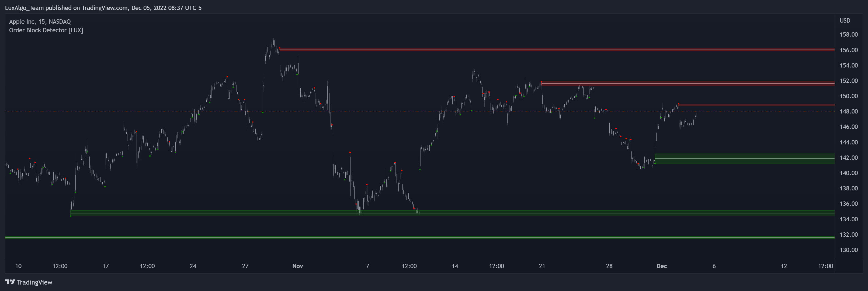This screenshot has height=291, width=868.
Task: Select the green order block line near 131.50
Action: pyautogui.click(x=420, y=237)
